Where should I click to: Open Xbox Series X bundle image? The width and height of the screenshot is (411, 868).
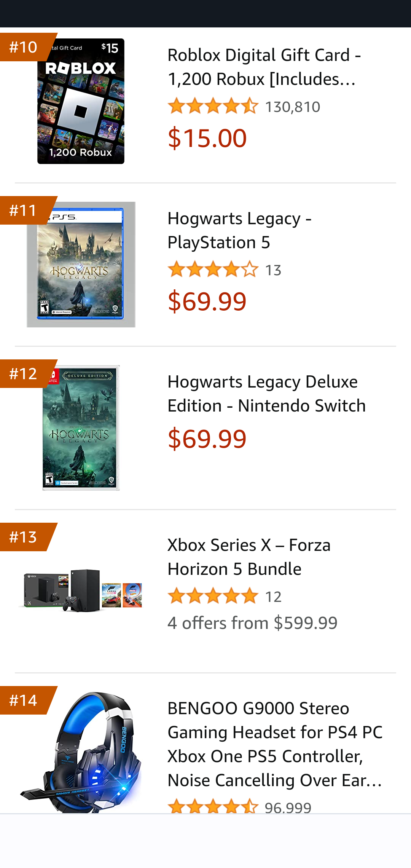(x=81, y=590)
